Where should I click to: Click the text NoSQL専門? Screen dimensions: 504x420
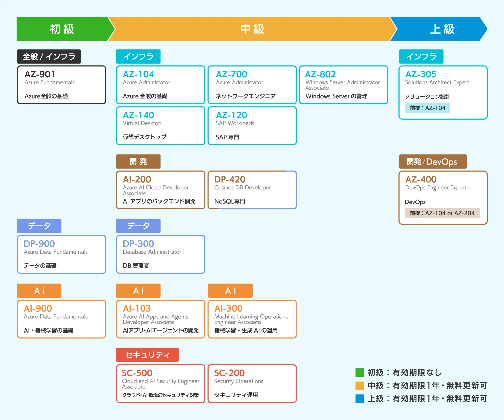coord(229,201)
